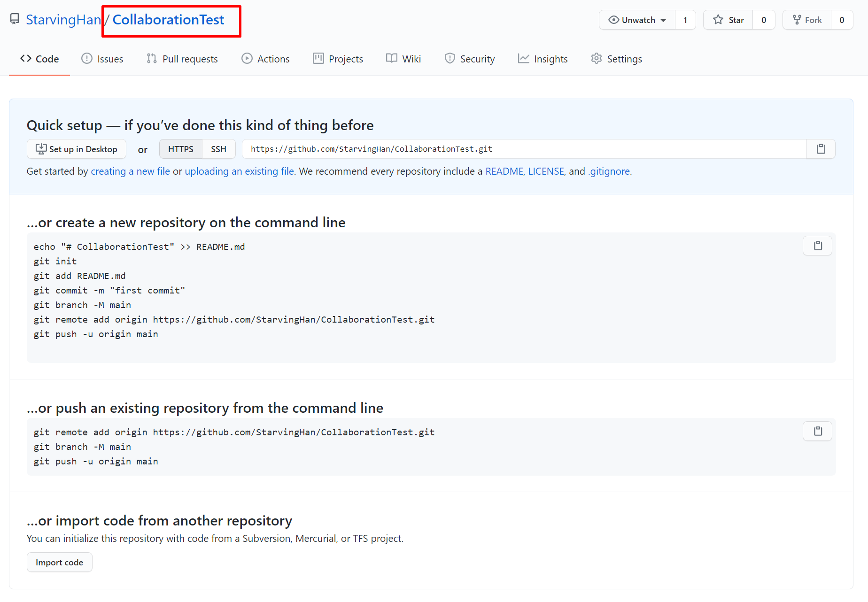The image size is (868, 602).
Task: Click the 'git commit -m "first commit"' line
Action: coord(109,290)
